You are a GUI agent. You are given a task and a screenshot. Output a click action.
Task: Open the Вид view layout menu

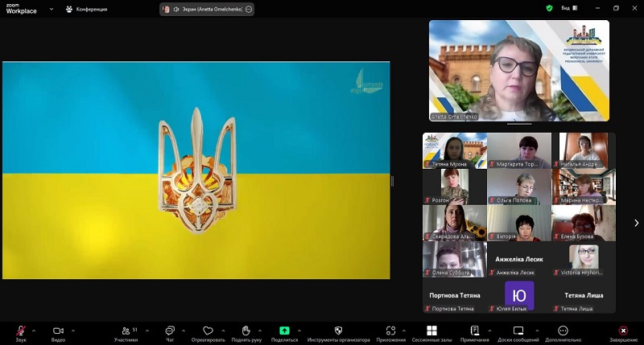(x=569, y=8)
